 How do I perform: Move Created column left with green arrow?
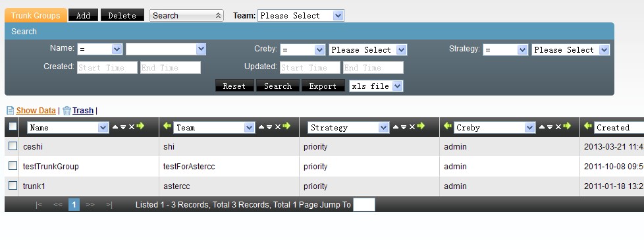[x=588, y=126]
